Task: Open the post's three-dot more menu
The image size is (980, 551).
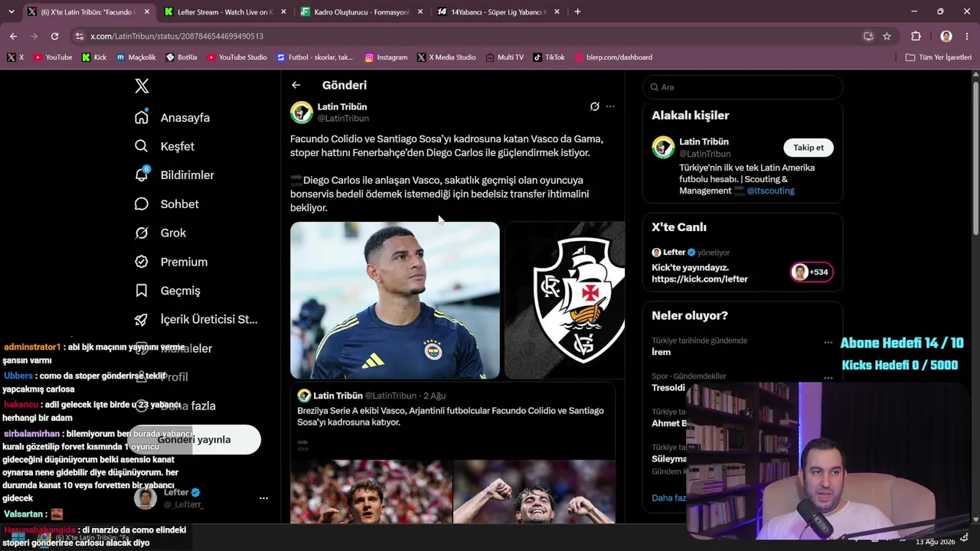Action: 610,106
